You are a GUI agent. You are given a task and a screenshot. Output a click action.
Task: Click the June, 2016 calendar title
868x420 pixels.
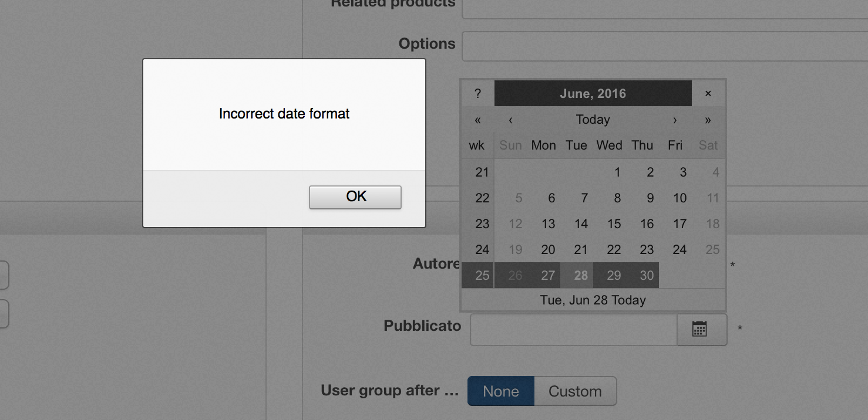[x=593, y=94]
